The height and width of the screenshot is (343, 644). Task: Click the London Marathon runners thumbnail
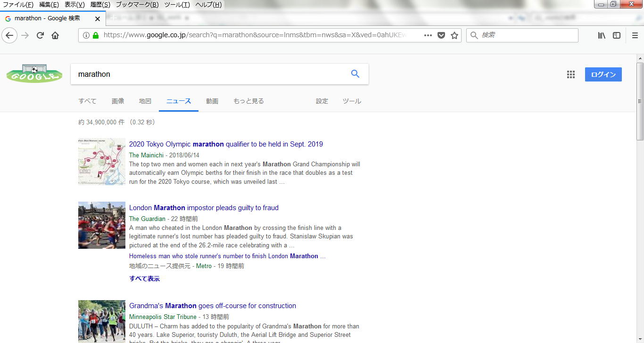pos(102,225)
